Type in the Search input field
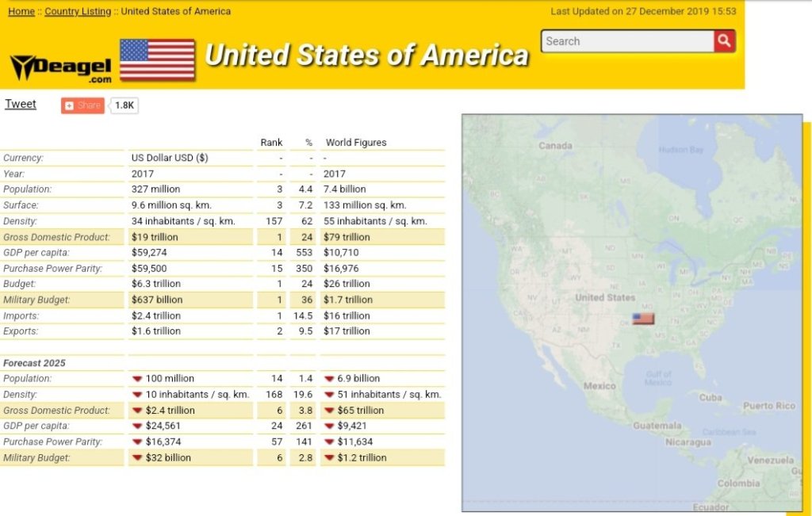Image resolution: width=812 pixels, height=516 pixels. click(626, 41)
